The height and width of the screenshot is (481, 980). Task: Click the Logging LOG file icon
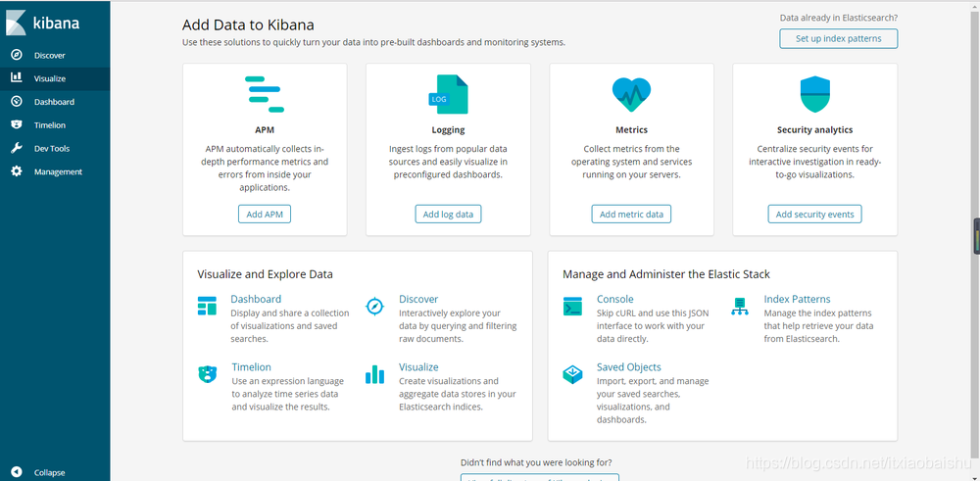[x=448, y=94]
